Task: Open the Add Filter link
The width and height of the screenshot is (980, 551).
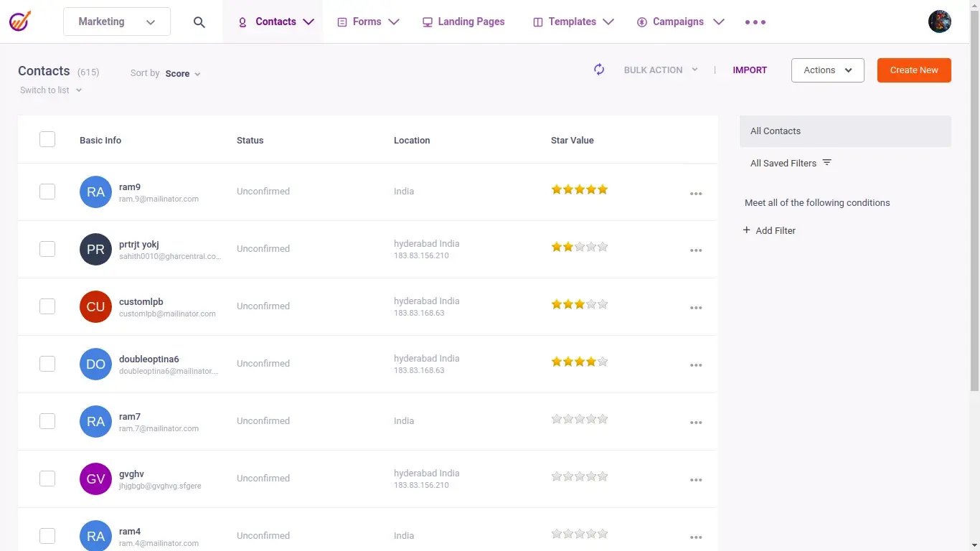Action: (x=769, y=230)
